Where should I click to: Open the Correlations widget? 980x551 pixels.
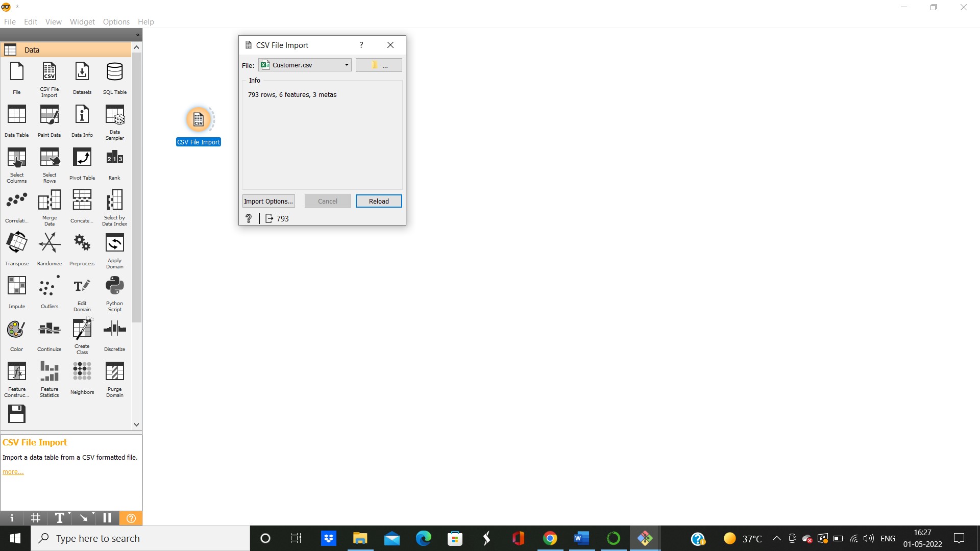tap(16, 205)
